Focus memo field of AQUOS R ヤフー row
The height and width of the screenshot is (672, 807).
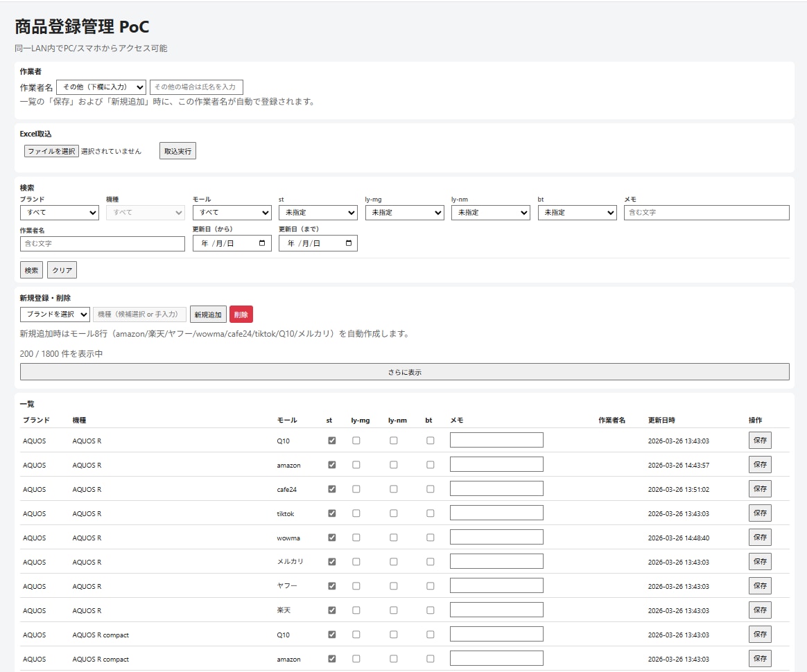496,585
